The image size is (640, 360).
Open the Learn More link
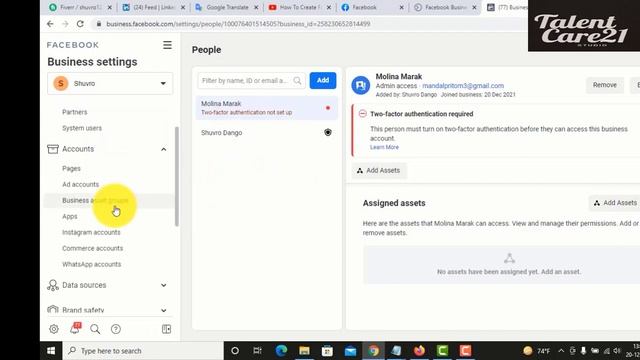pos(384,147)
